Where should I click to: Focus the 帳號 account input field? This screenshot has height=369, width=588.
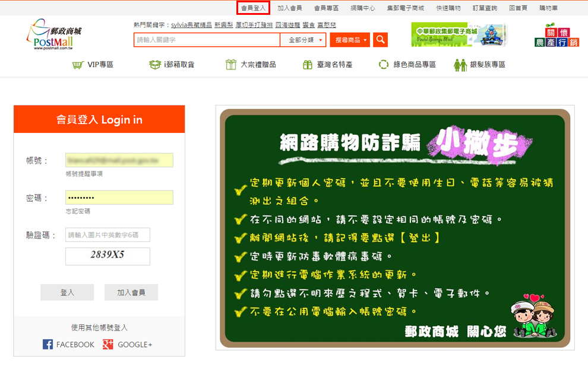[x=119, y=160]
